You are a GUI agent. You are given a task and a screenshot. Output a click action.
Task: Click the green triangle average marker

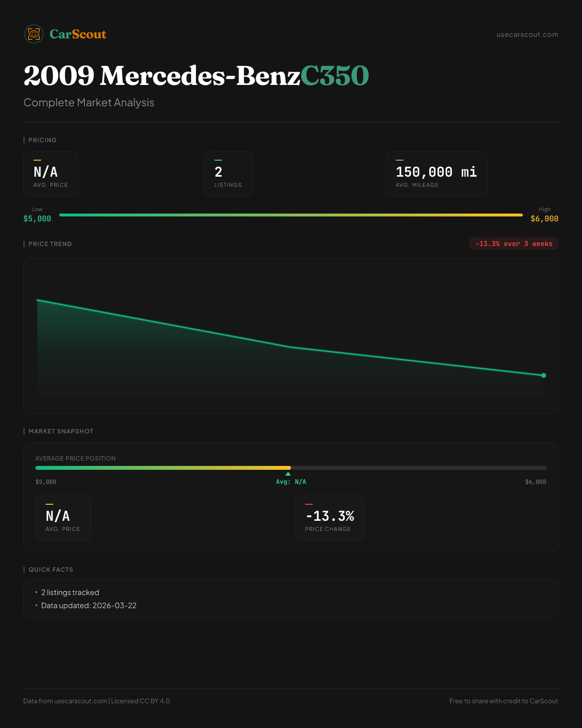pyautogui.click(x=288, y=474)
